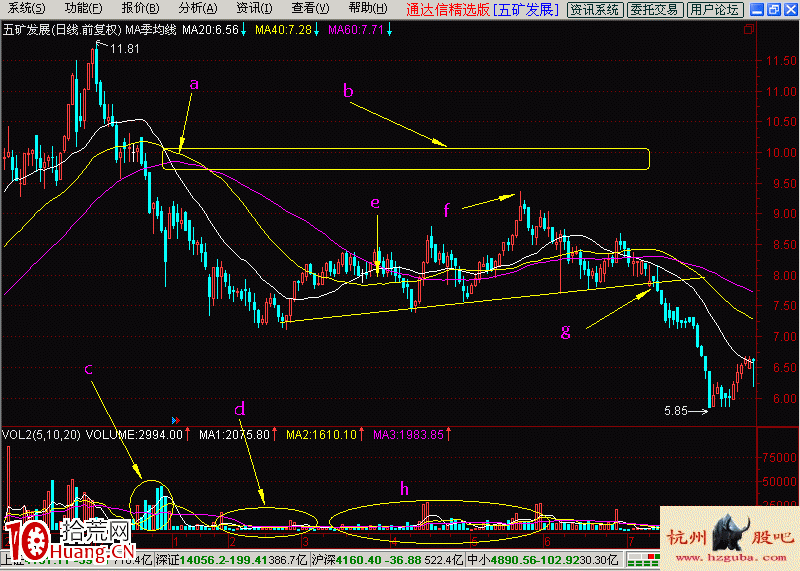Open the 报价(B) menu
The height and width of the screenshot is (571, 800).
(140, 9)
